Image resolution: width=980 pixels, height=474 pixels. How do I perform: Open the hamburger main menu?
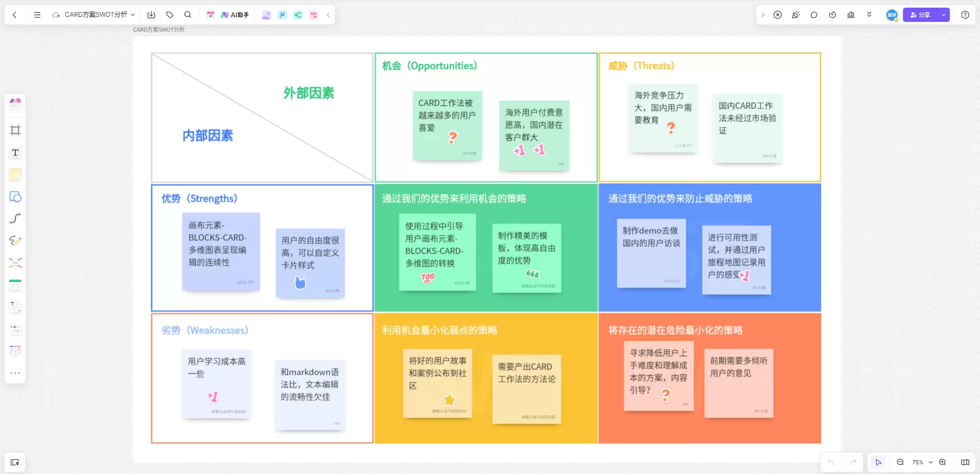pyautogui.click(x=37, y=15)
